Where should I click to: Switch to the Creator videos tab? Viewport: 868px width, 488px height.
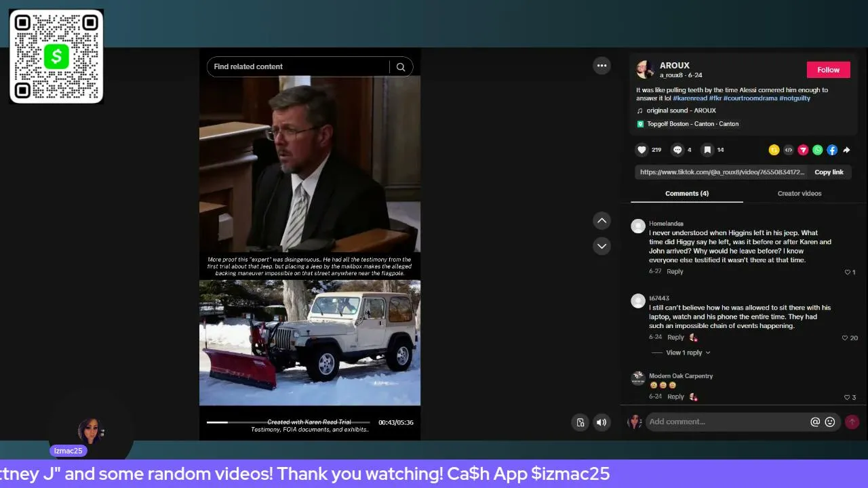coord(800,193)
